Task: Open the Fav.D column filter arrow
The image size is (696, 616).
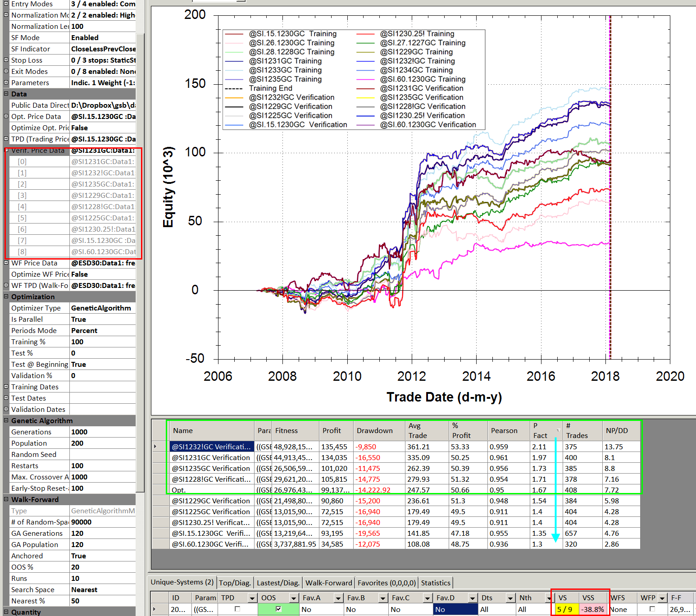Action: 472,598
